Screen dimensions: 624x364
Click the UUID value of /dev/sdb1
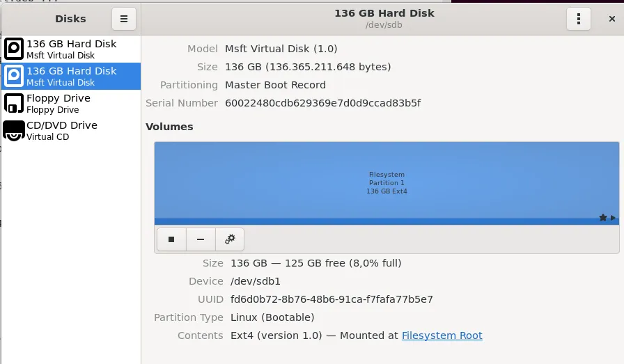[x=331, y=299]
